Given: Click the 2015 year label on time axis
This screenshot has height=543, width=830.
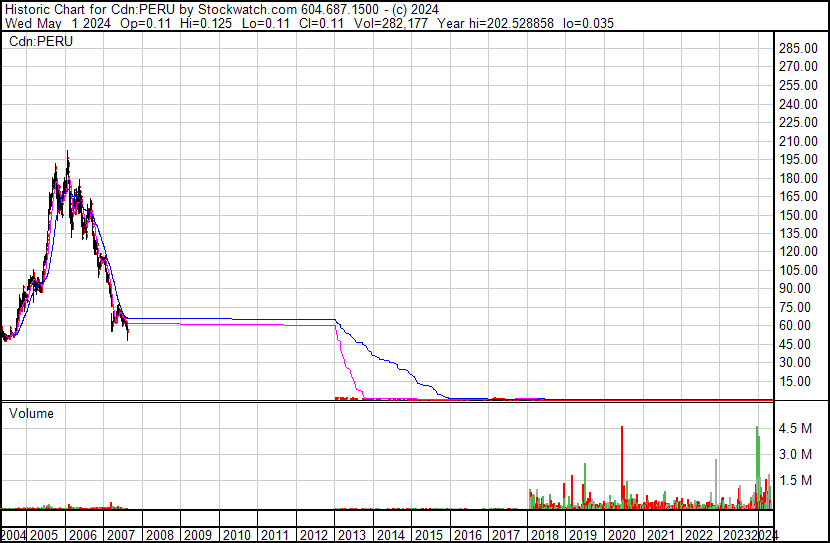Looking at the screenshot, I should 429,535.
